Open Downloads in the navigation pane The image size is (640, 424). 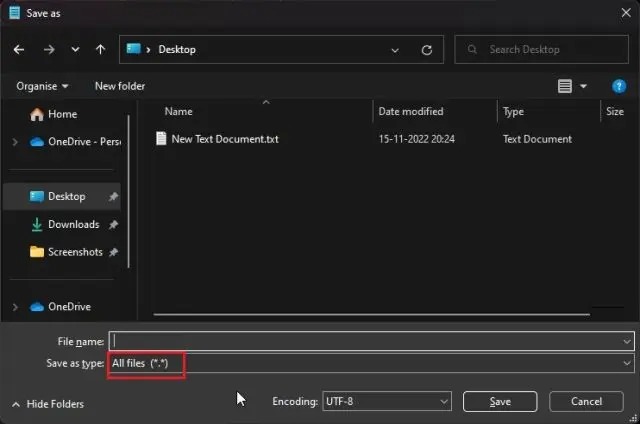pos(65,224)
